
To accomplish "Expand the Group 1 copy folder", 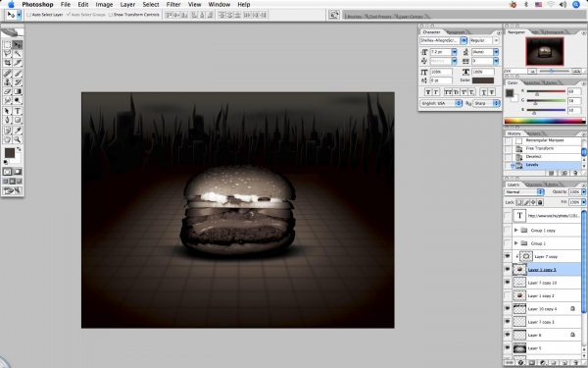I will [x=516, y=230].
